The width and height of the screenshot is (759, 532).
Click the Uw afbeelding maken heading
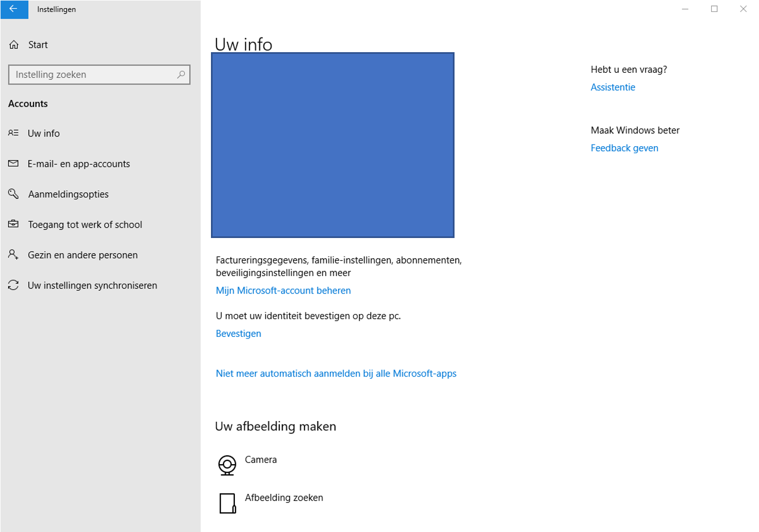(276, 427)
